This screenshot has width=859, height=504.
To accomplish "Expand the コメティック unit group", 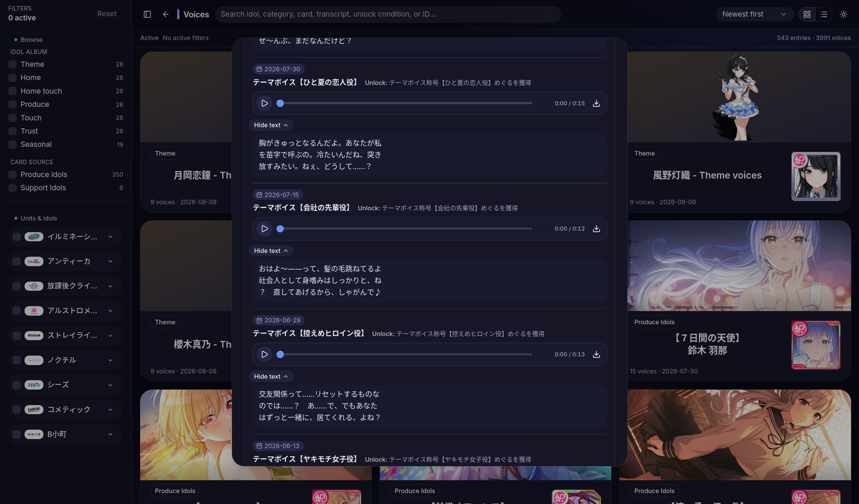I will point(110,410).
